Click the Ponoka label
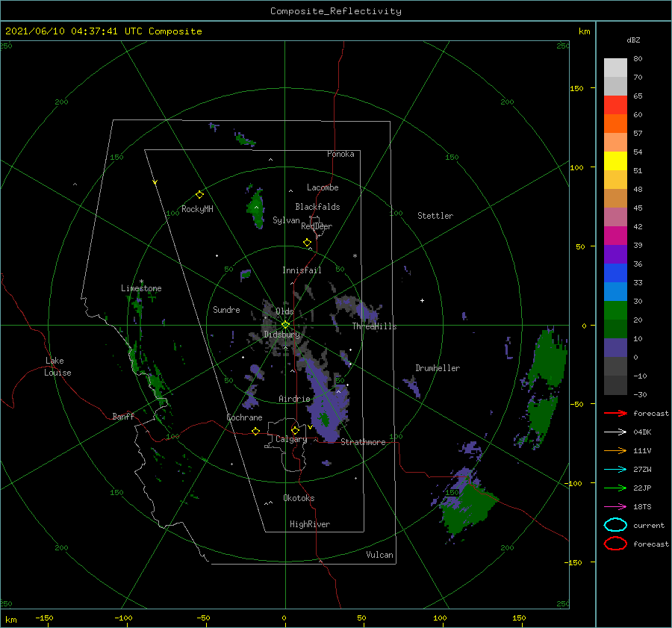The height and width of the screenshot is (628, 672). point(340,154)
